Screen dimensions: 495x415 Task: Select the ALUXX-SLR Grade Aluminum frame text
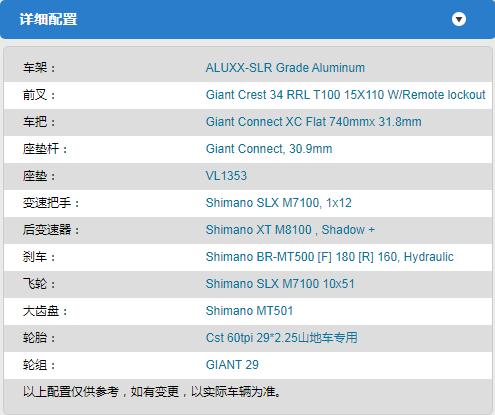tap(285, 68)
